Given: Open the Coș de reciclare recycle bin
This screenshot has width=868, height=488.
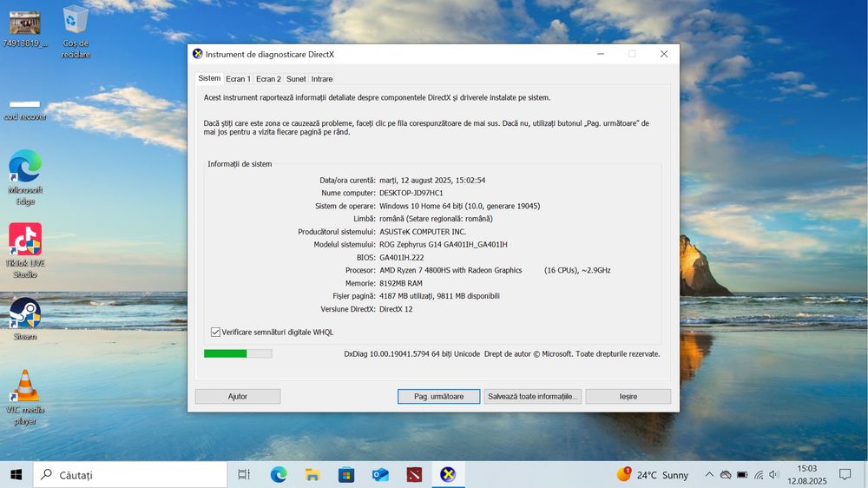Looking at the screenshot, I should 76,32.
